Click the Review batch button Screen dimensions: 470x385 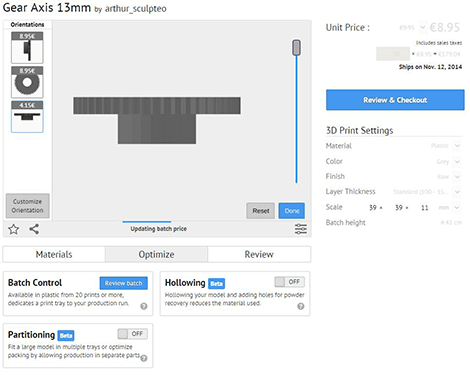pyautogui.click(x=124, y=283)
